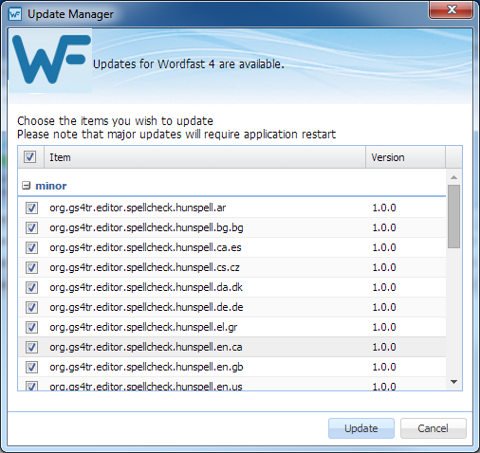Uncheck the hunspell.de.de entry
The image size is (480, 453).
(32, 307)
